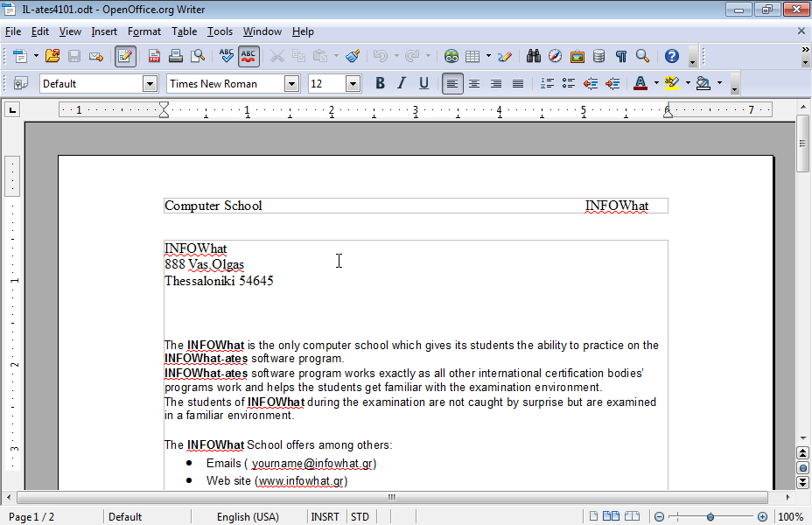Image resolution: width=812 pixels, height=525 pixels.
Task: Toggle Nonprinting Characters paragraph mark
Action: coord(621,56)
